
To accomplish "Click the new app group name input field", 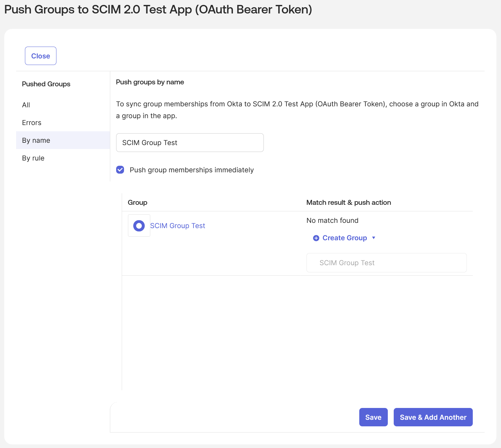I will point(386,263).
